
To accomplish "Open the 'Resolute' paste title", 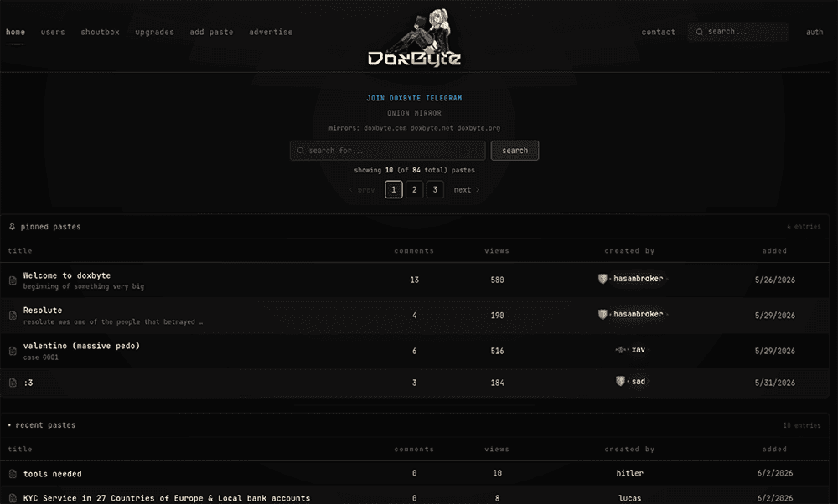I will (x=43, y=311).
